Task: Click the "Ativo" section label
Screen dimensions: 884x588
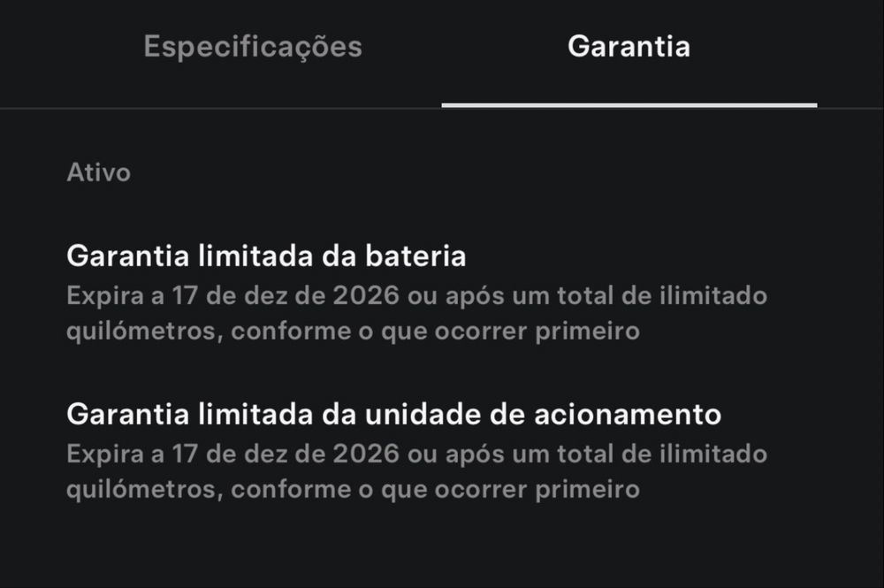Action: tap(98, 172)
